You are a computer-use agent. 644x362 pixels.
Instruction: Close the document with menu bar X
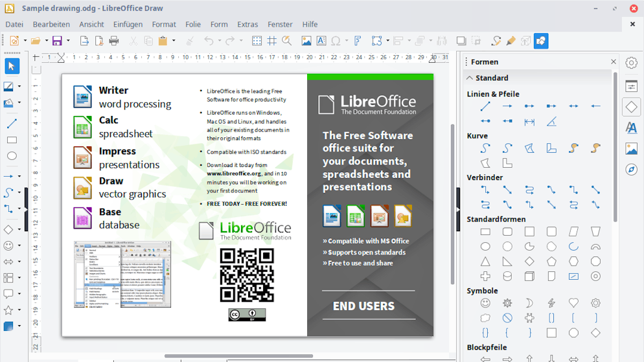pos(632,24)
